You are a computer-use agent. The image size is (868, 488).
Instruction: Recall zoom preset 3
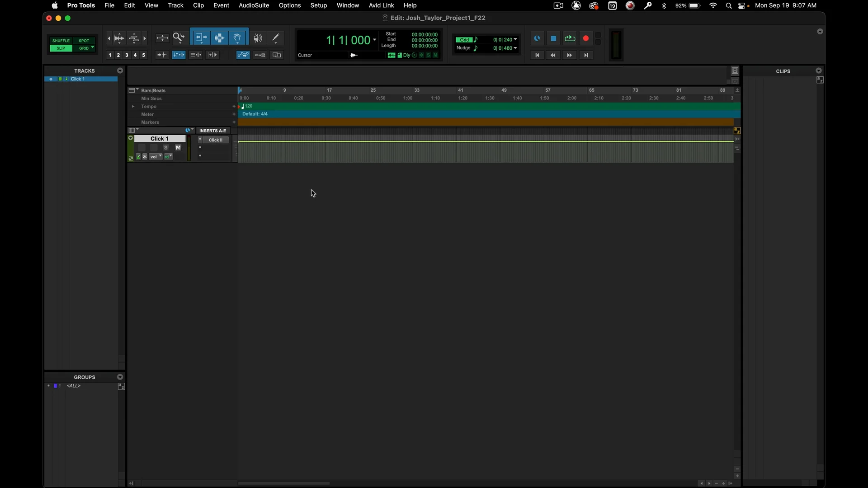tap(127, 55)
